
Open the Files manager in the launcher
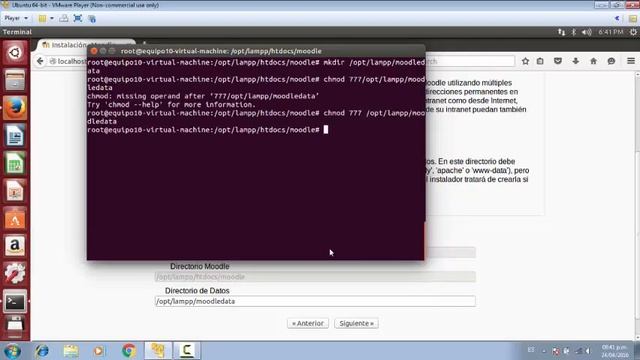[15, 80]
